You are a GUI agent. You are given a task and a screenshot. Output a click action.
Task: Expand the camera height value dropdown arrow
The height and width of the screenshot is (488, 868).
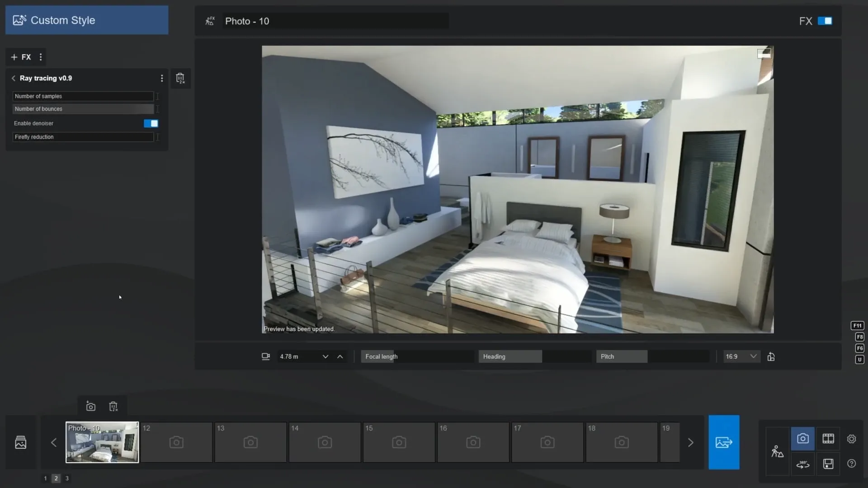coord(325,357)
